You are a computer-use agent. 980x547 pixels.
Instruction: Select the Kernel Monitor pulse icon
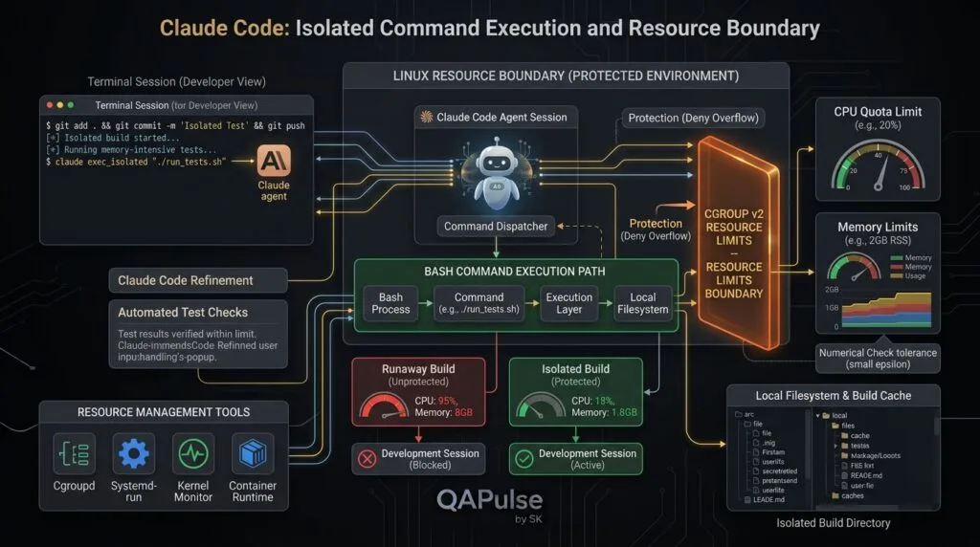[x=192, y=454]
